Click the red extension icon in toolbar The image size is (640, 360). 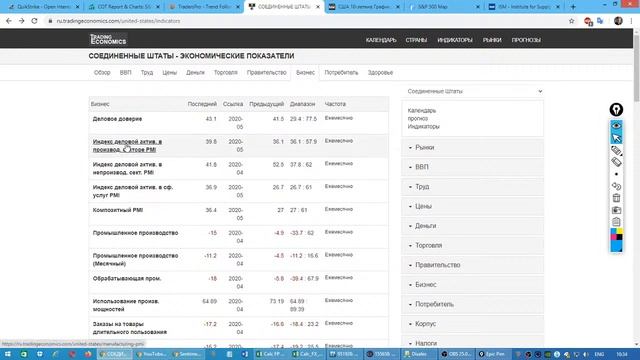pyautogui.click(x=588, y=21)
